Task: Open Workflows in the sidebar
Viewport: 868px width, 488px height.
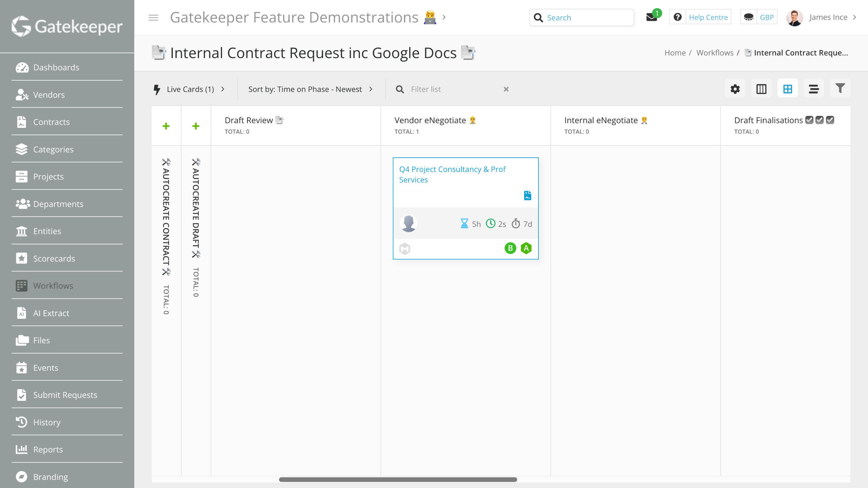Action: (x=53, y=286)
